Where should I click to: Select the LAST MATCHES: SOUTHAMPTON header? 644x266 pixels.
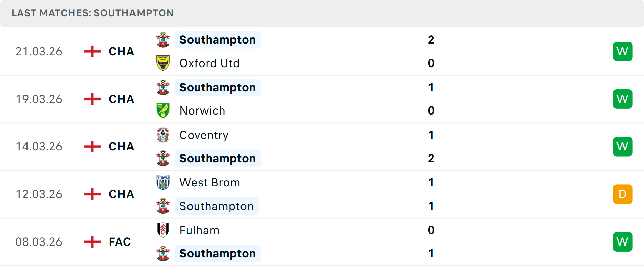[x=93, y=13]
